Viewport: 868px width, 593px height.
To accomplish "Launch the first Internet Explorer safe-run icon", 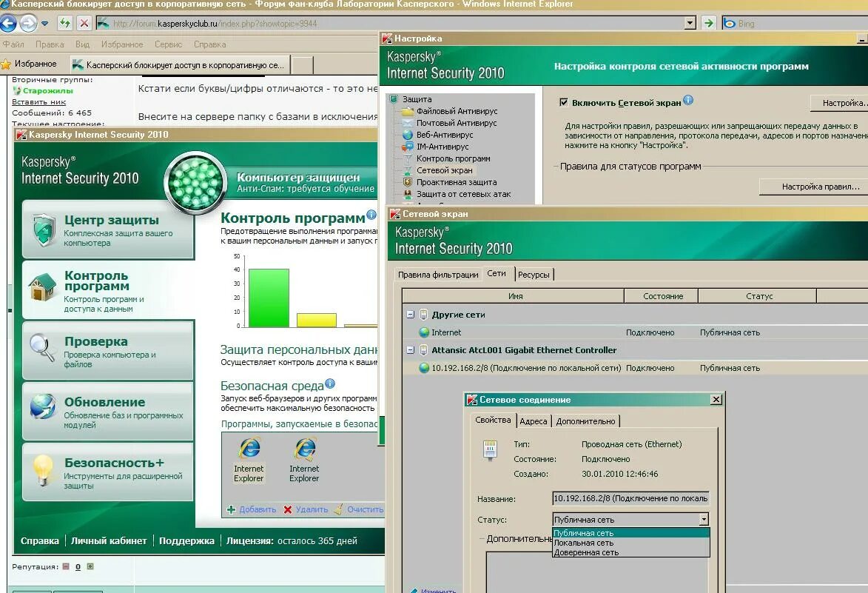I will coord(249,460).
